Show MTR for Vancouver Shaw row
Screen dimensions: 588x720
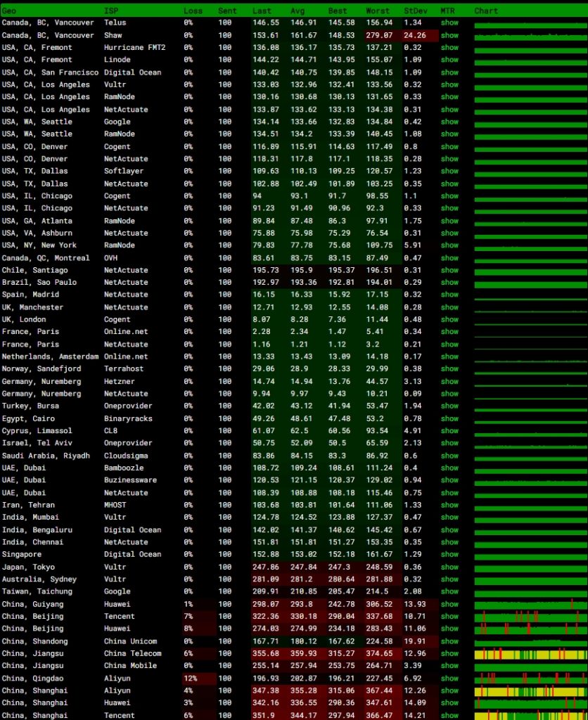click(449, 35)
